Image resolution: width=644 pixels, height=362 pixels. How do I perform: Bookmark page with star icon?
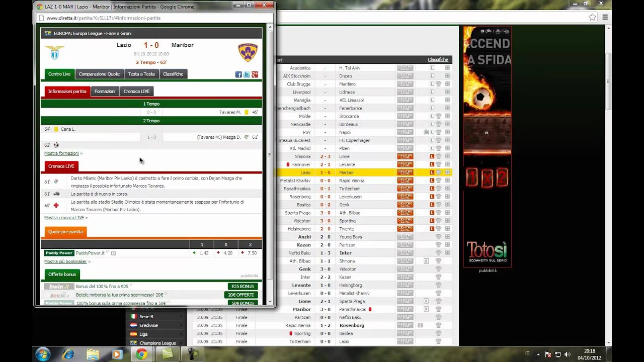[x=593, y=17]
